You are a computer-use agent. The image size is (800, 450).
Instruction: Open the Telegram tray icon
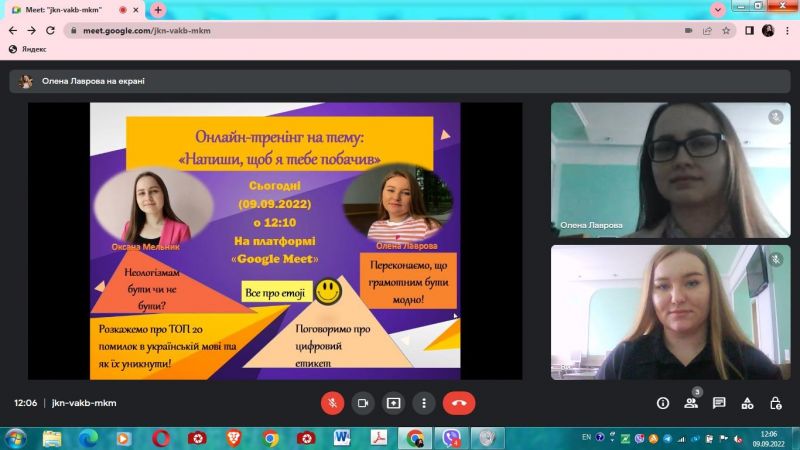[667, 438]
